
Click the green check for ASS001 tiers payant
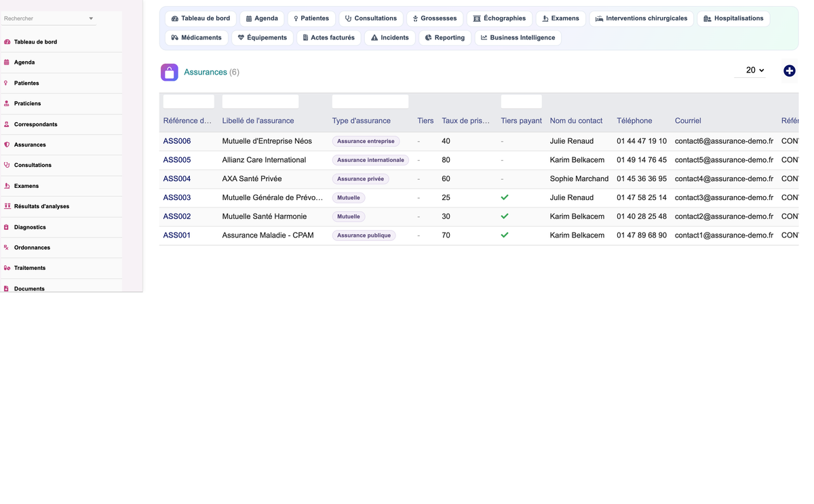click(x=505, y=235)
